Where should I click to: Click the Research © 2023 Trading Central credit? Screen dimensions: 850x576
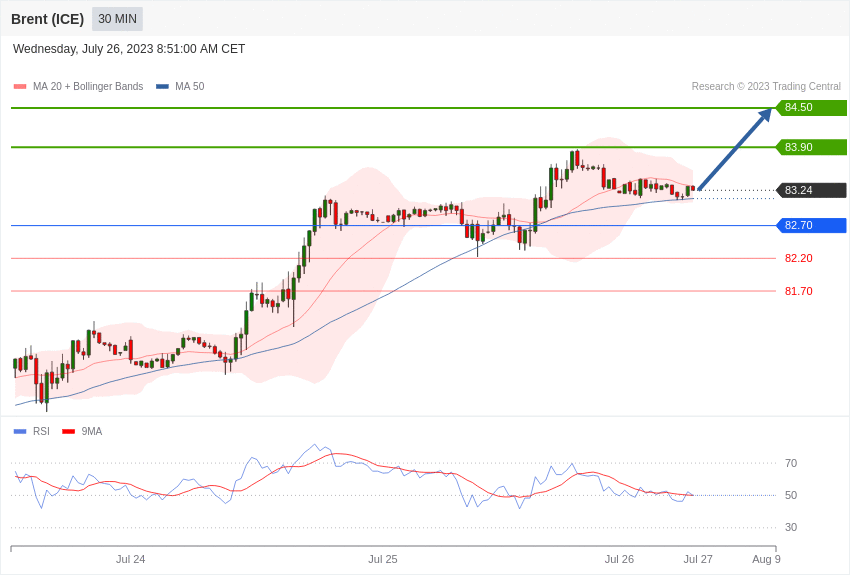(x=766, y=87)
